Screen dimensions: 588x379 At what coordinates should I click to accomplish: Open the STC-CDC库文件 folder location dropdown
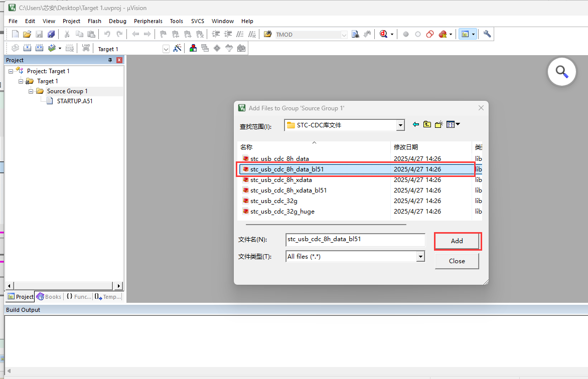click(x=400, y=125)
